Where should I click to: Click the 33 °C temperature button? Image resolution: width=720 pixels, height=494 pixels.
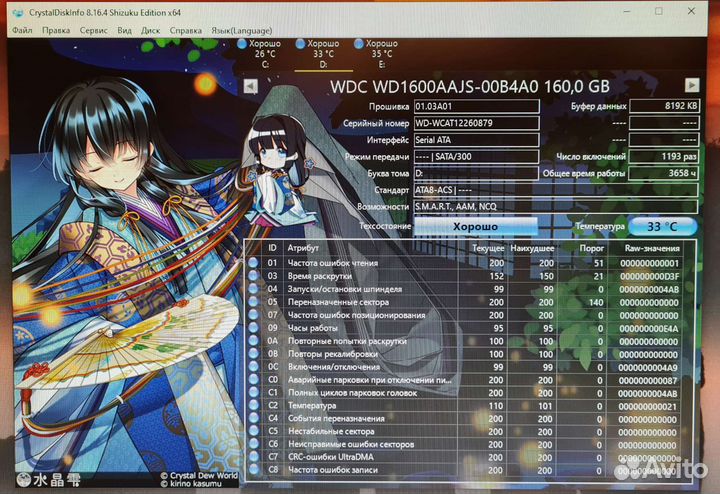[x=663, y=226]
